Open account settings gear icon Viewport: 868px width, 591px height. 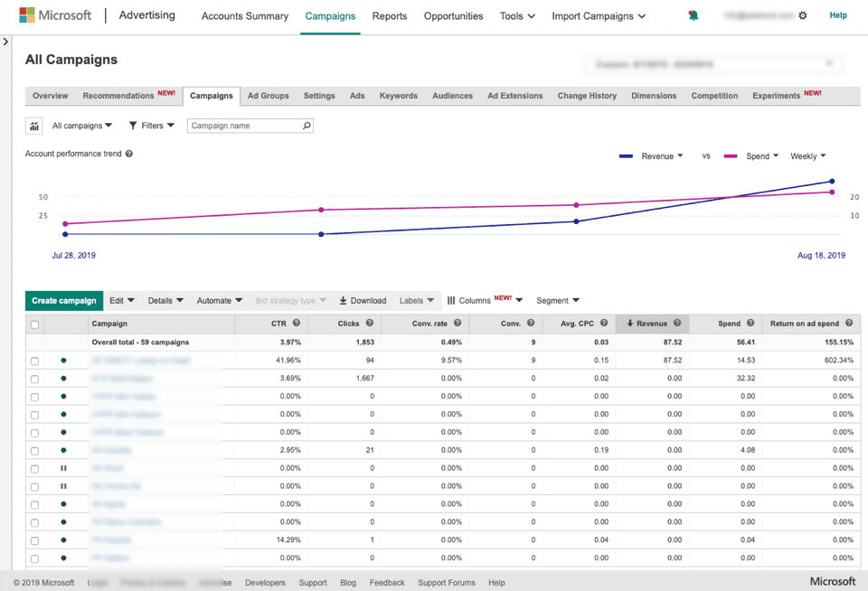tap(803, 15)
